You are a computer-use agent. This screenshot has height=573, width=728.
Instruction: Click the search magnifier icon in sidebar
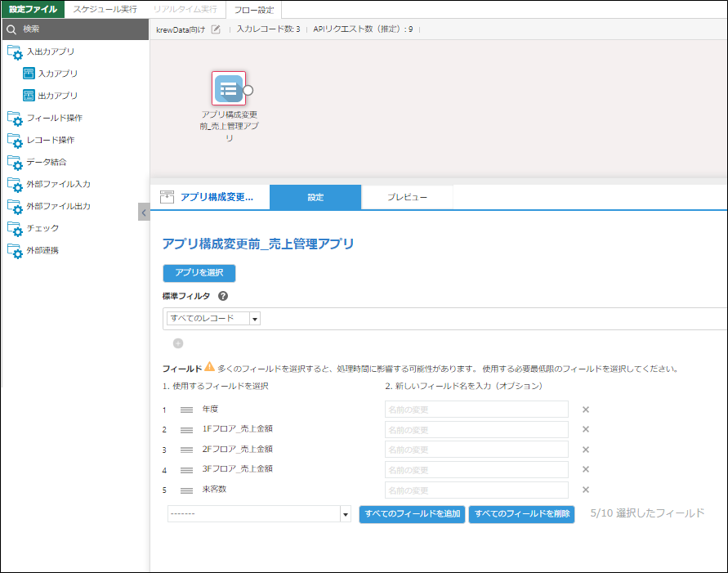[x=11, y=29]
